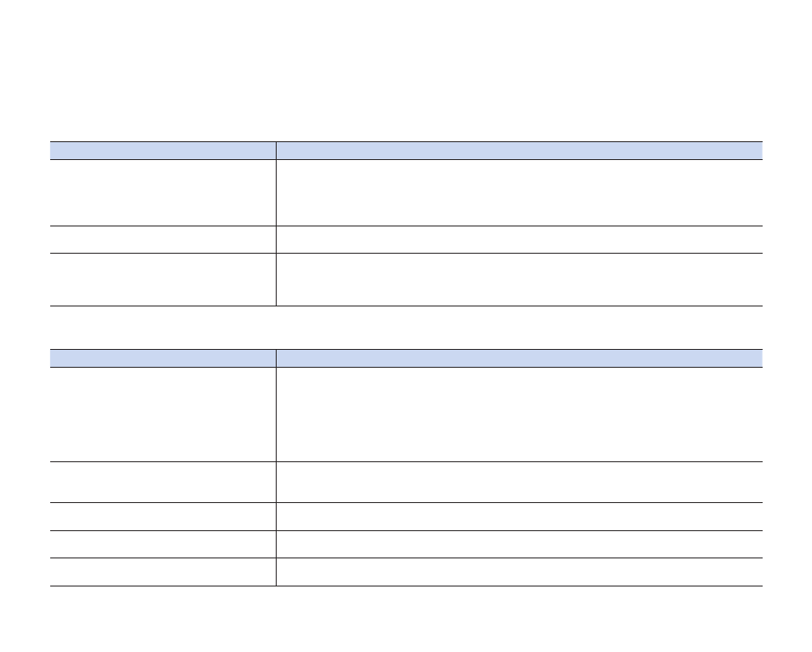Click upper table's last-row wide cell

pyautogui.click(x=519, y=280)
